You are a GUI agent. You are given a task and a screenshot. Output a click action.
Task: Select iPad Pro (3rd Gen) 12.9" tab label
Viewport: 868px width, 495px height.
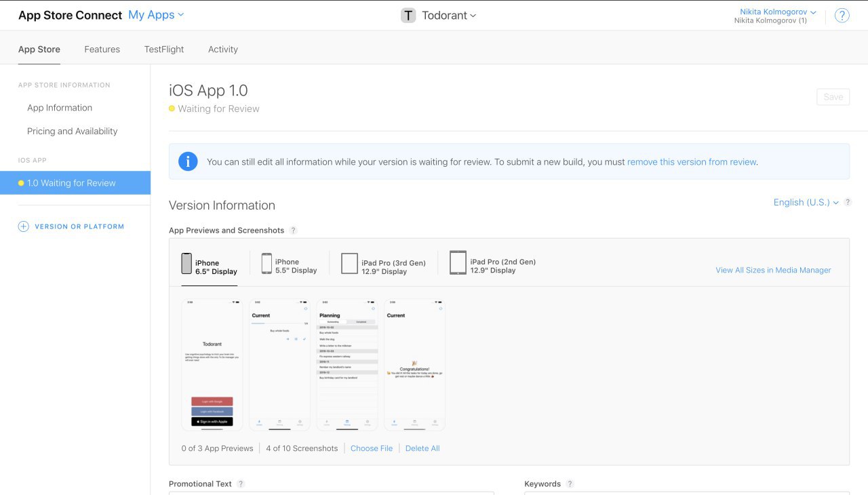393,267
